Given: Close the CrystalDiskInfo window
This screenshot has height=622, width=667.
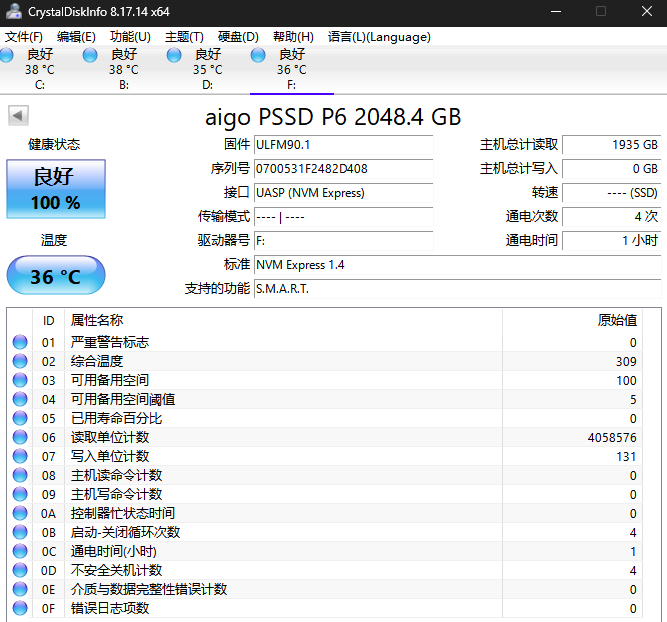Looking at the screenshot, I should [647, 11].
